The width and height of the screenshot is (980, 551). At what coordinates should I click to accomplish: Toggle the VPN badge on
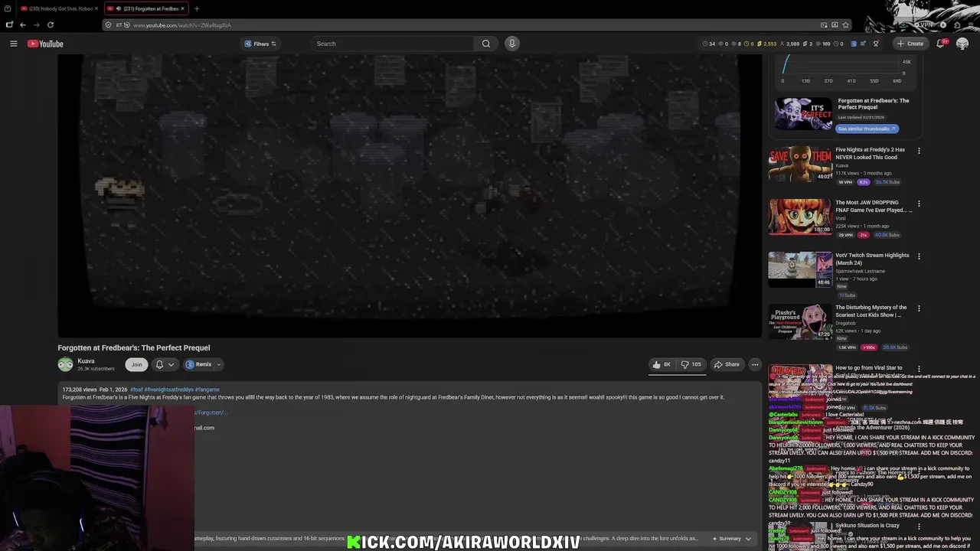click(926, 24)
